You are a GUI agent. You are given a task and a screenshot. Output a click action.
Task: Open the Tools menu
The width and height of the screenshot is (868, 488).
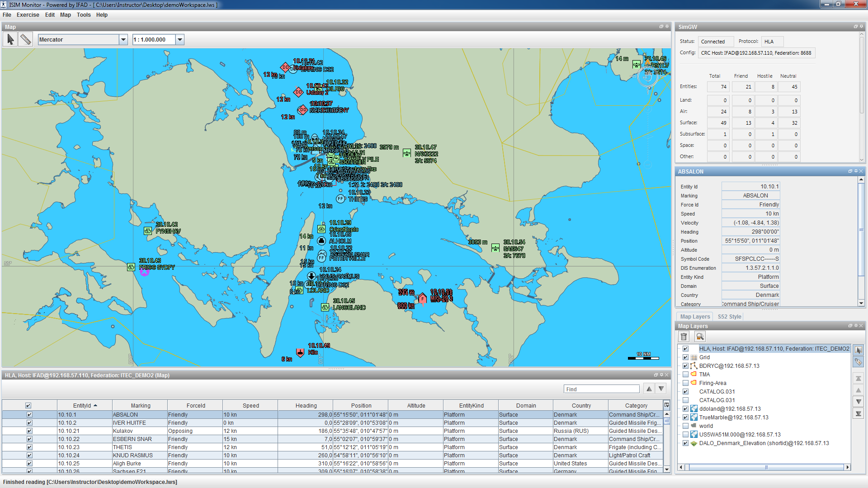click(84, 15)
